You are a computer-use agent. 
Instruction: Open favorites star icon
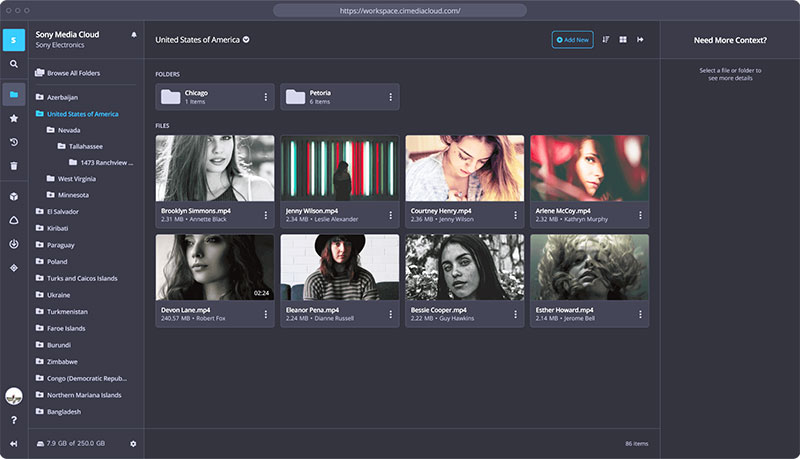click(14, 118)
